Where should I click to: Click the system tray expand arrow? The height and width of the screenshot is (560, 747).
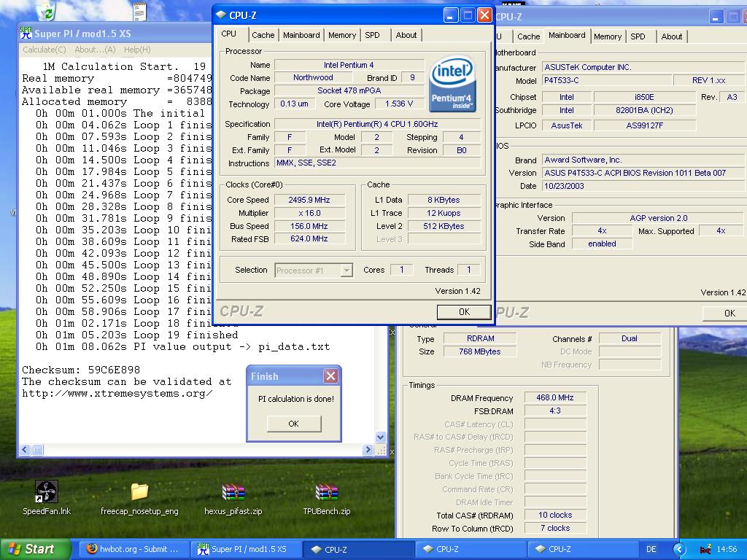679,549
